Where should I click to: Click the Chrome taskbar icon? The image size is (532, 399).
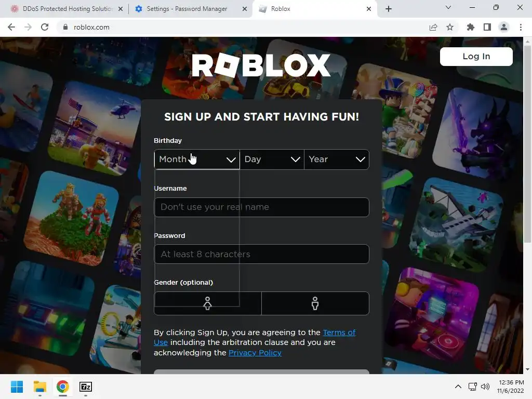point(63,387)
